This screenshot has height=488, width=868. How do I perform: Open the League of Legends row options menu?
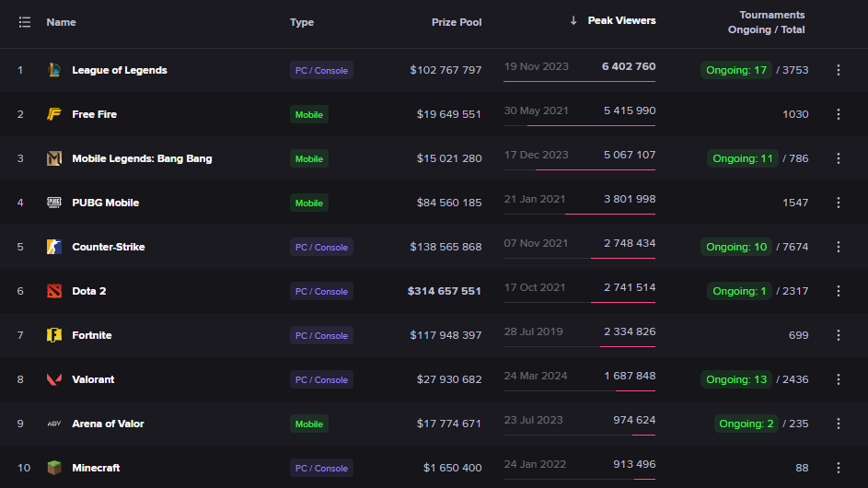(839, 70)
